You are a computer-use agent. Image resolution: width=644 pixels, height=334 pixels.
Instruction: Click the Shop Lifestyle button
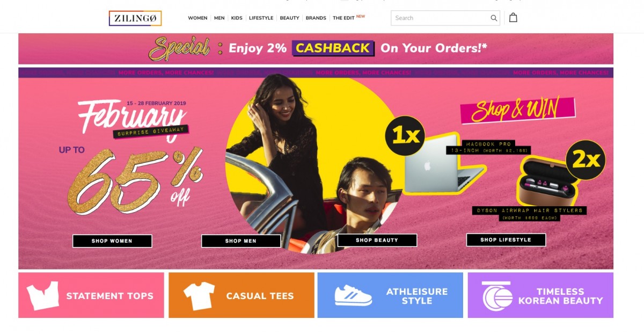(506, 239)
